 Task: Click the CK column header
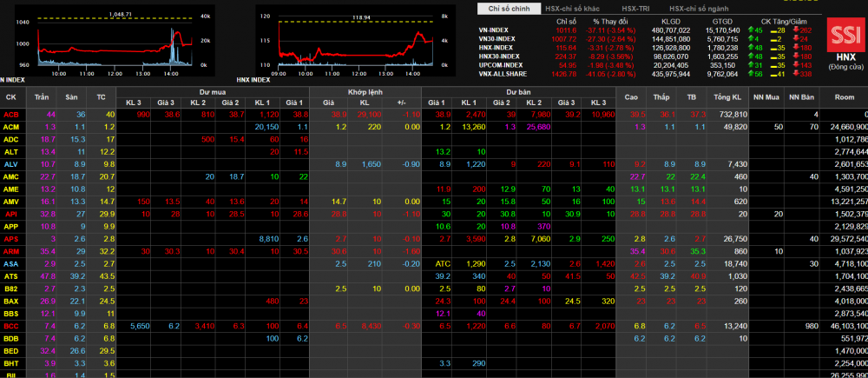[x=11, y=96]
